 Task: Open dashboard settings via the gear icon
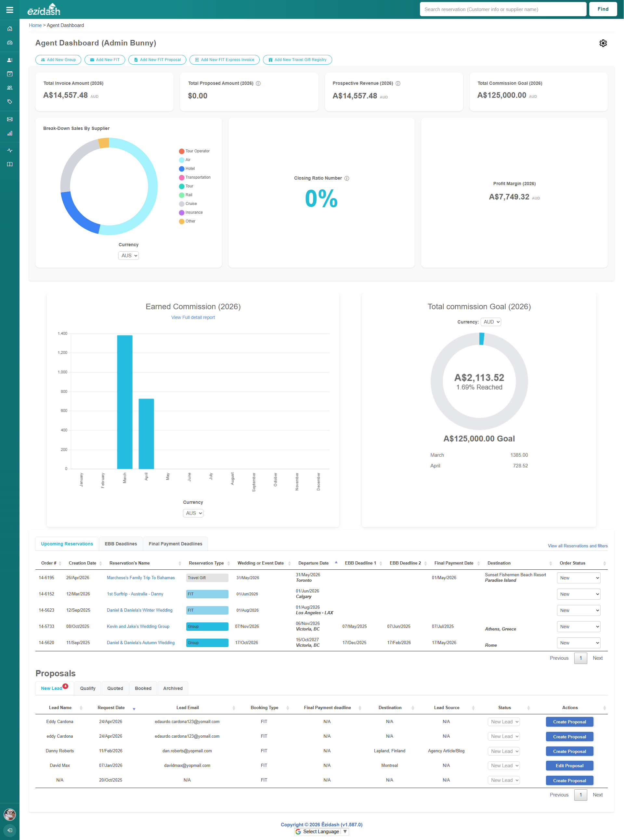[603, 43]
